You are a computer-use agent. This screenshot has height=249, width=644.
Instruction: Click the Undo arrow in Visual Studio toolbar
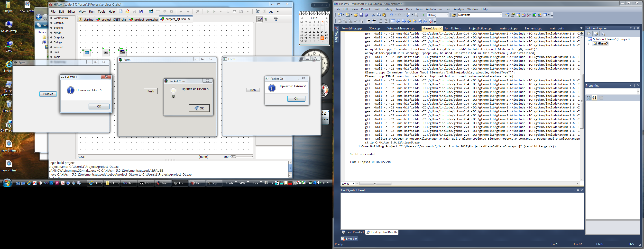pos(391,15)
